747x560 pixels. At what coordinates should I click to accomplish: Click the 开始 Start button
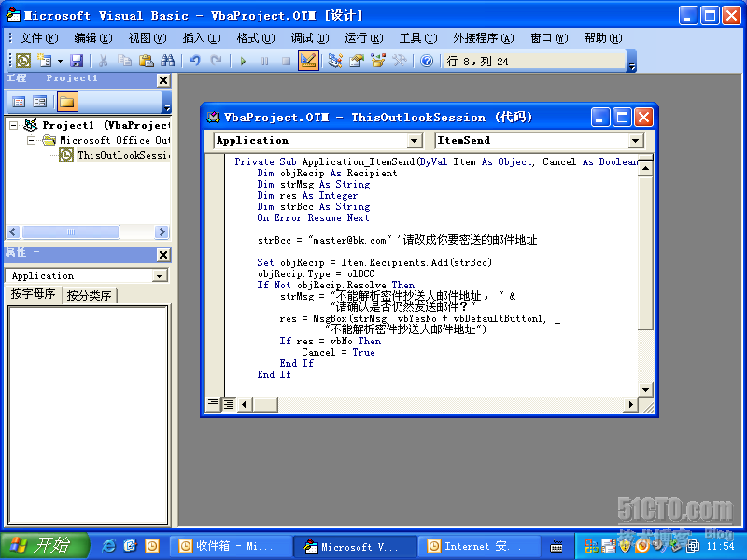45,545
